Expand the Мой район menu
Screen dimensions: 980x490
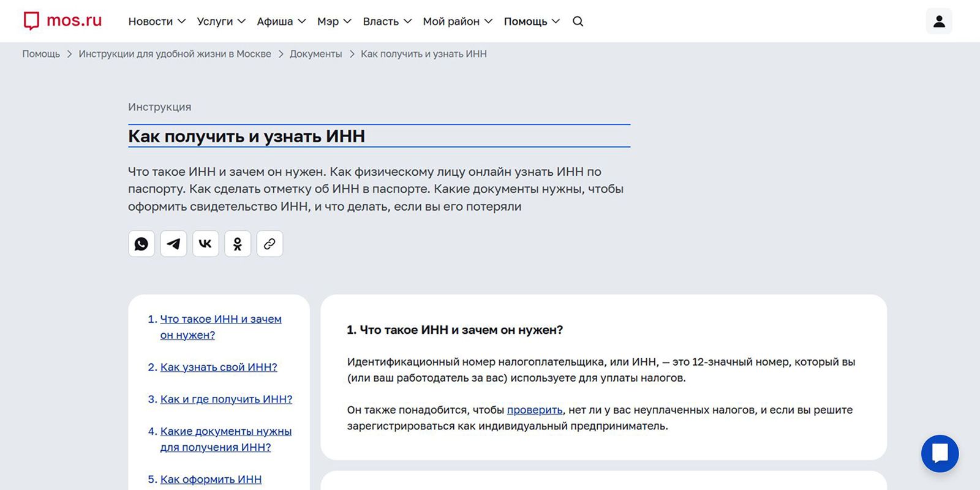point(458,21)
